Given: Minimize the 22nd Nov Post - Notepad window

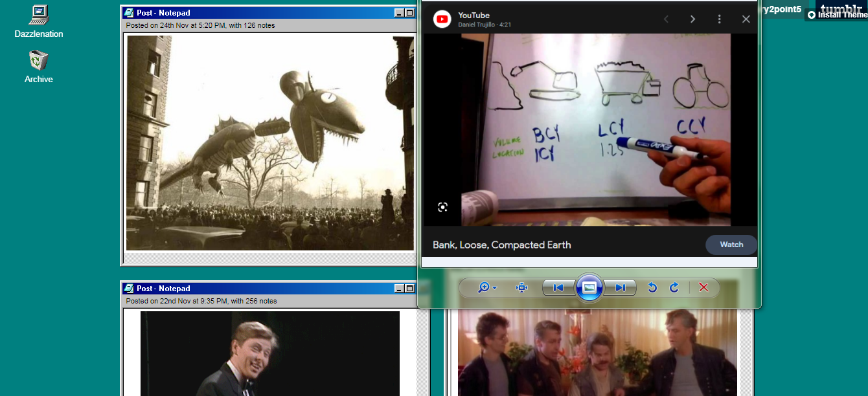Looking at the screenshot, I should (399, 289).
